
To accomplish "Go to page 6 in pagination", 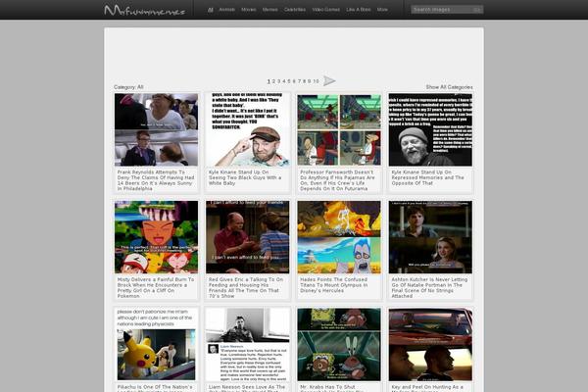I will [294, 81].
